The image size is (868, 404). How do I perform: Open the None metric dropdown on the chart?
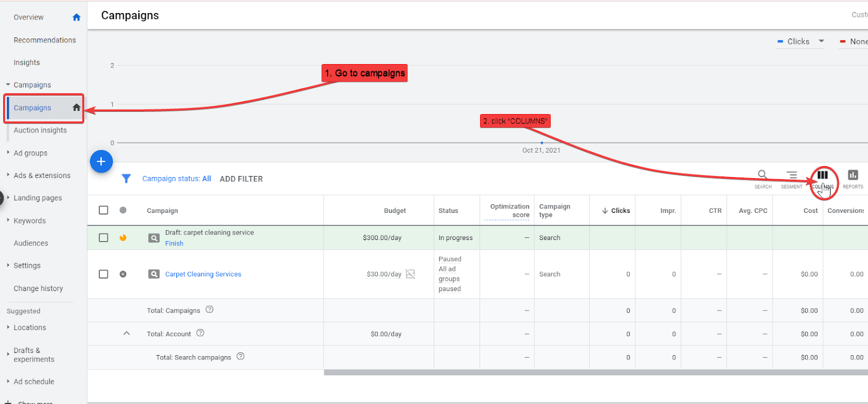[x=853, y=41]
